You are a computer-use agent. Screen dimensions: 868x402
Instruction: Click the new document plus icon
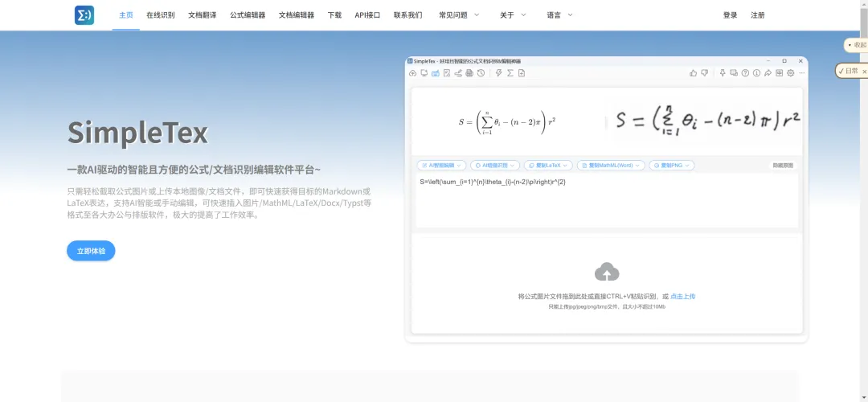tap(522, 73)
